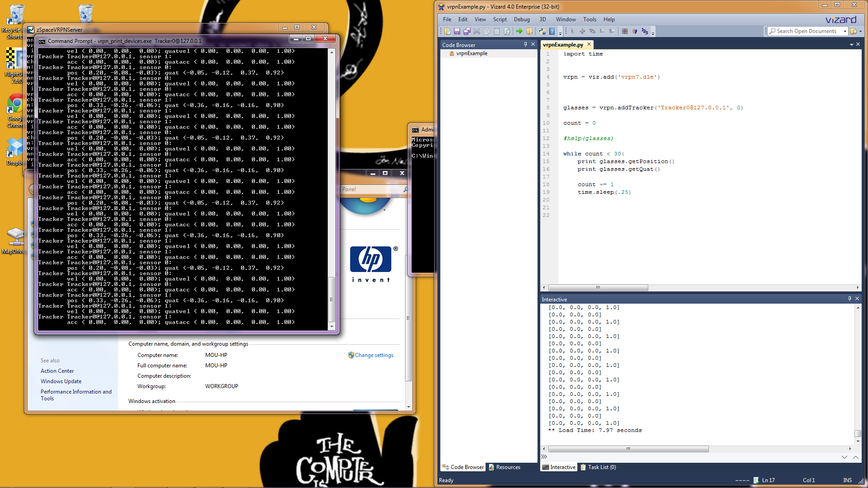The height and width of the screenshot is (488, 868).
Task: Switch to the Resources tab
Action: click(508, 467)
